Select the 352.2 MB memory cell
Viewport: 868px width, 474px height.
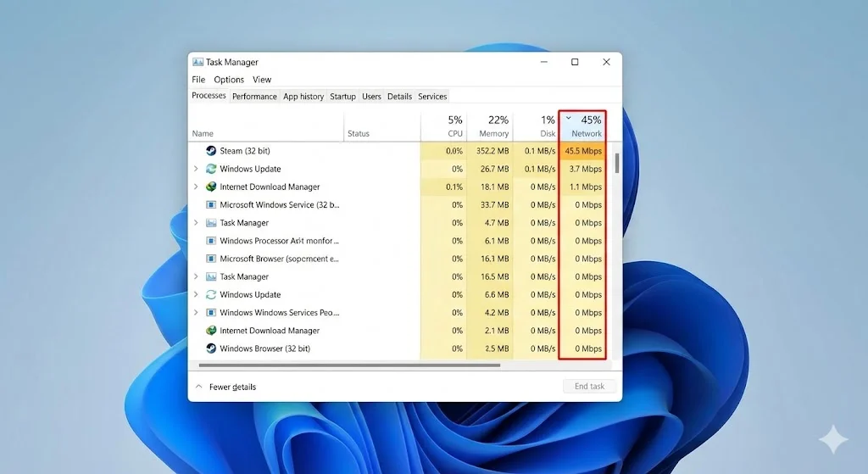490,151
